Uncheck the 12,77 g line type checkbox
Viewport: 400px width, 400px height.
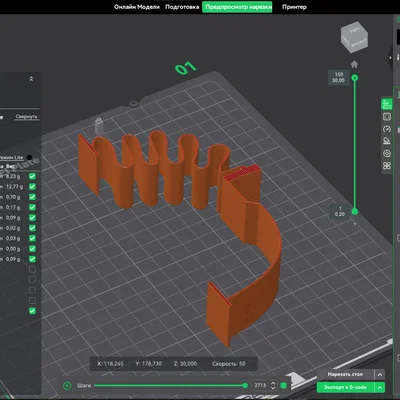pyautogui.click(x=32, y=186)
